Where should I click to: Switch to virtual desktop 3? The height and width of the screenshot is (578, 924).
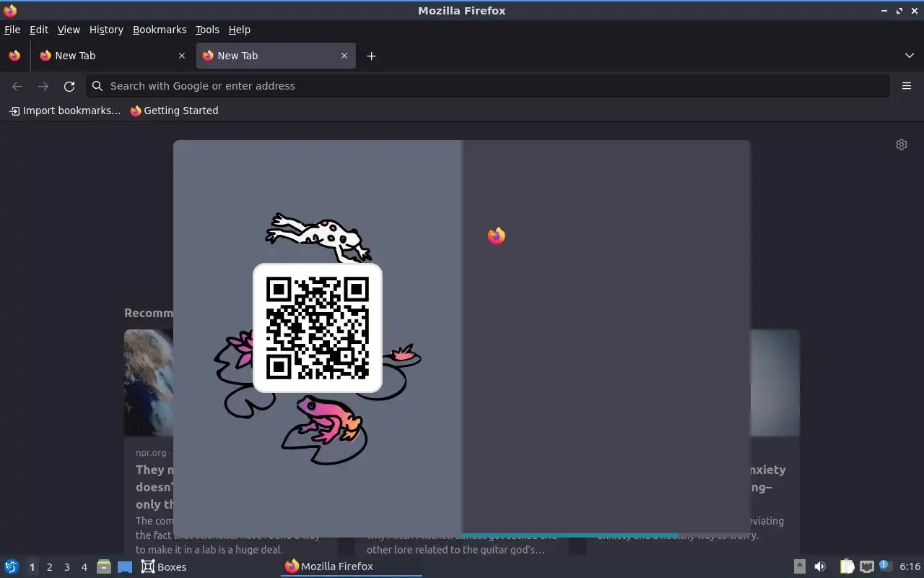(x=66, y=567)
